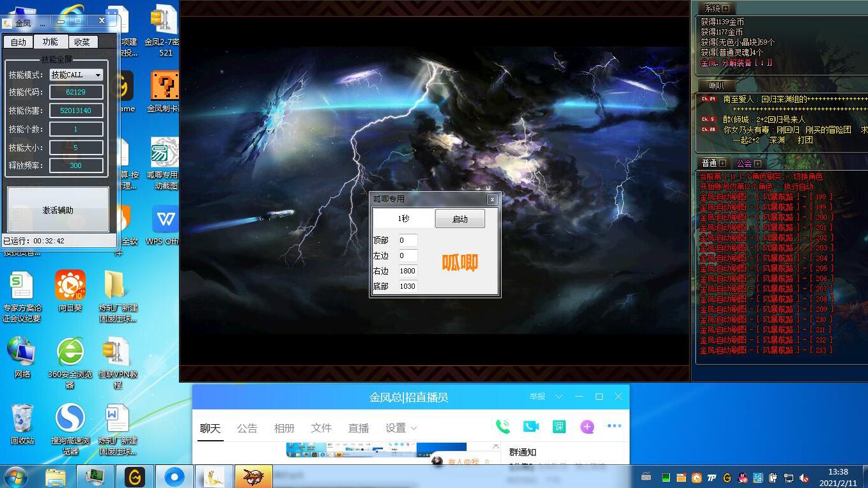
Task: Click the 技能代码 field showing 62129
Action: point(76,92)
